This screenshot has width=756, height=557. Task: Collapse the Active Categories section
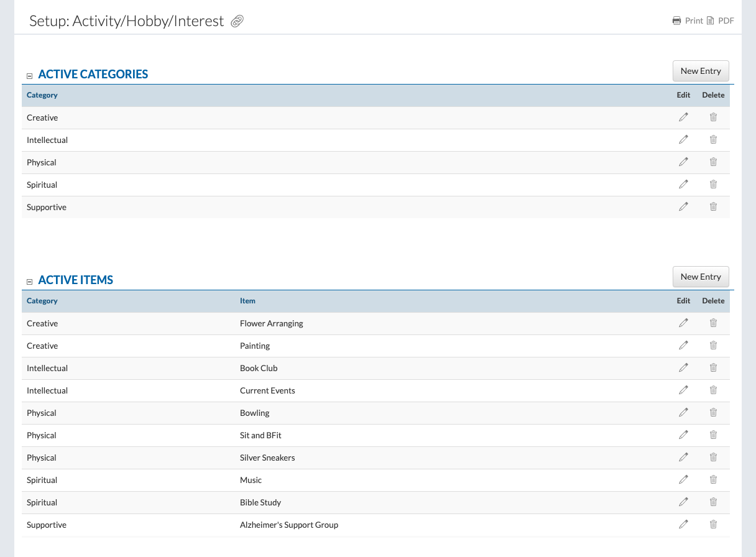pyautogui.click(x=29, y=76)
